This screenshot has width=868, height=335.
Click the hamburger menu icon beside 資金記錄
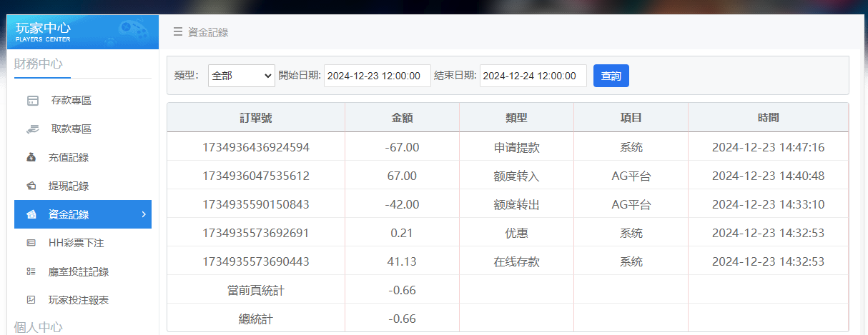[x=178, y=32]
